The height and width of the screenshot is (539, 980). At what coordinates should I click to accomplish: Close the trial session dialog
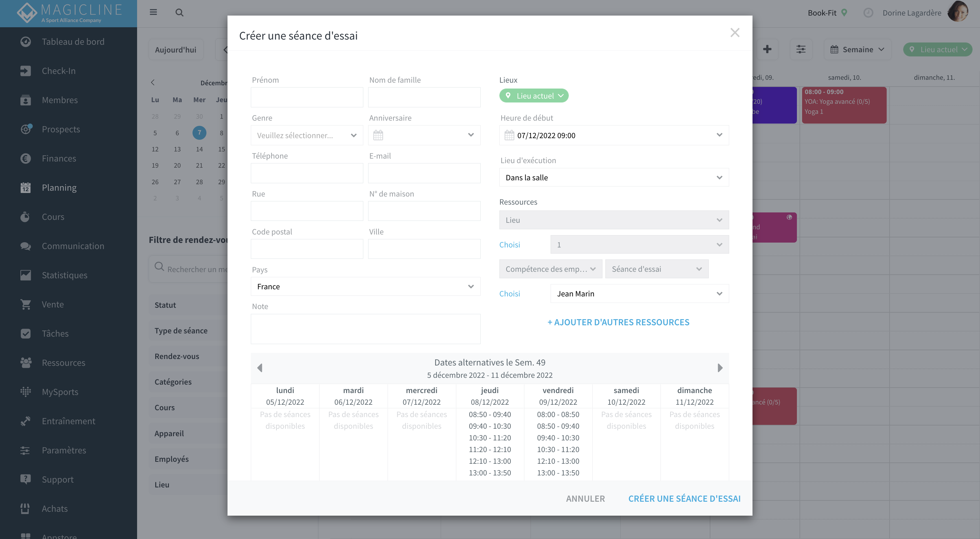pos(735,33)
